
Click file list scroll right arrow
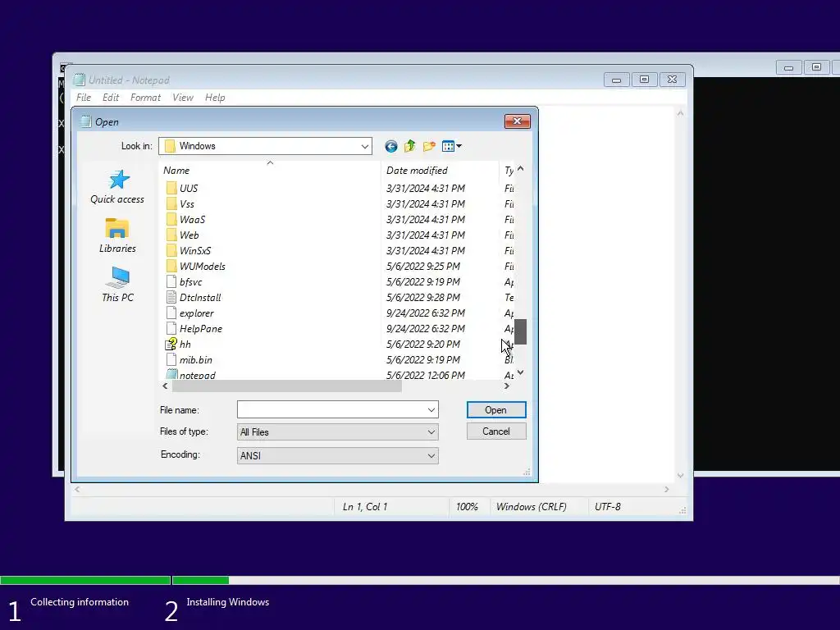(x=507, y=386)
